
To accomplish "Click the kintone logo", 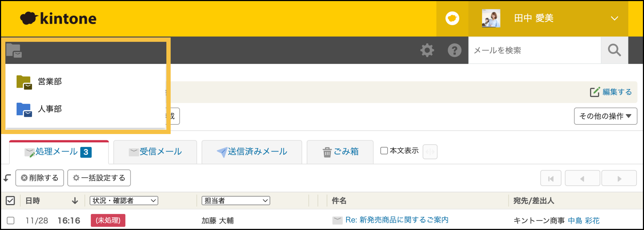I will 58,18.
